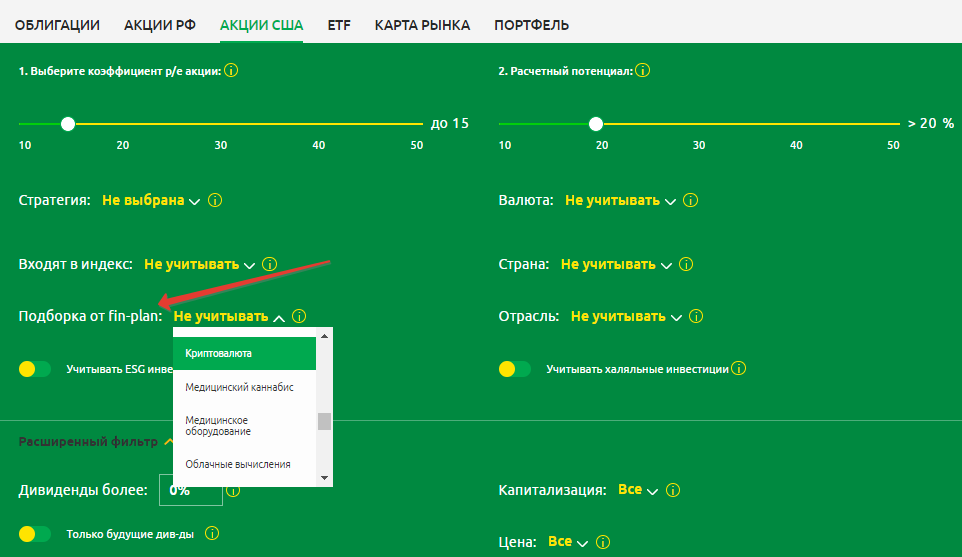Enable халяльные инвестиции toggle
Image resolution: width=962 pixels, height=557 pixels.
point(514,369)
